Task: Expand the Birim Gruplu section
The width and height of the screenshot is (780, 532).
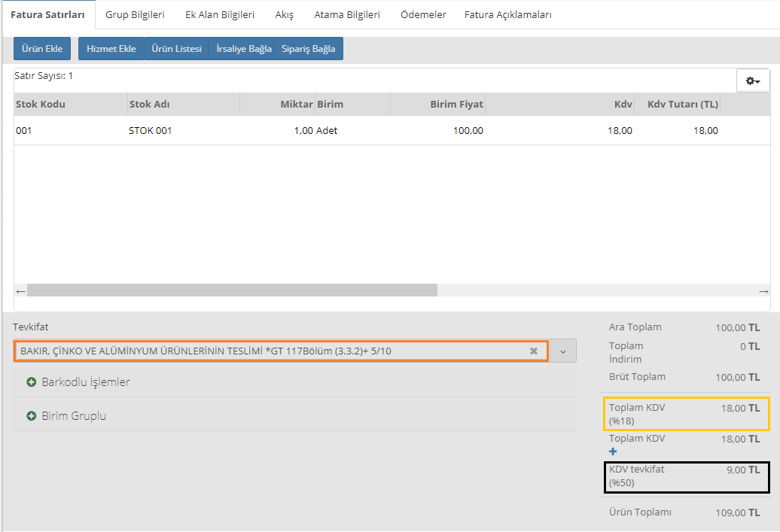Action: pos(66,415)
